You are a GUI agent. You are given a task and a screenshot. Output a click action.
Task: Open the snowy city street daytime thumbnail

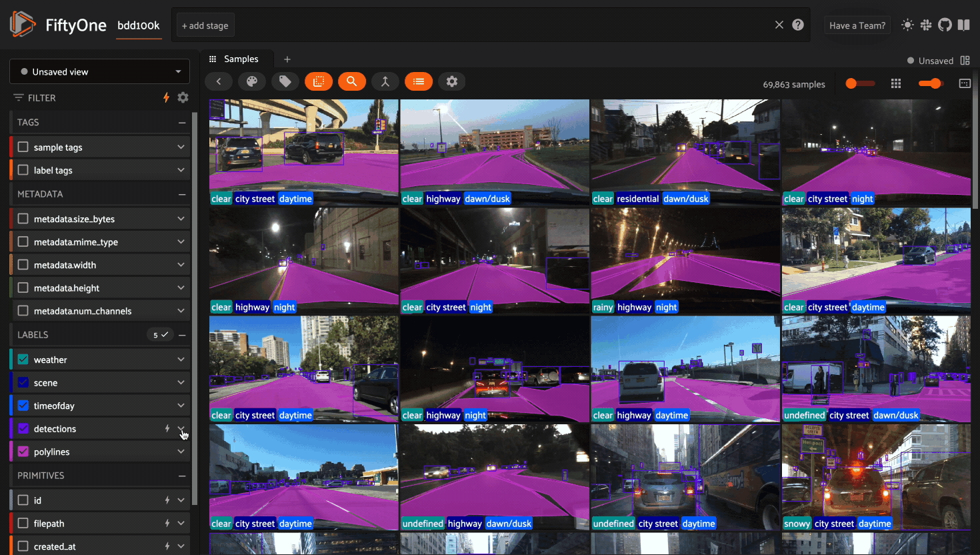(x=876, y=477)
